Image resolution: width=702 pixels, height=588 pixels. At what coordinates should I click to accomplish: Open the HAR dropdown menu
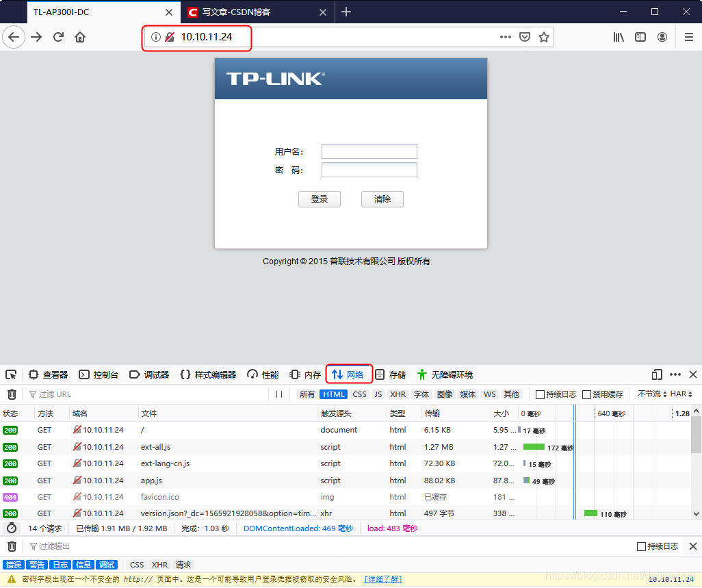click(681, 394)
